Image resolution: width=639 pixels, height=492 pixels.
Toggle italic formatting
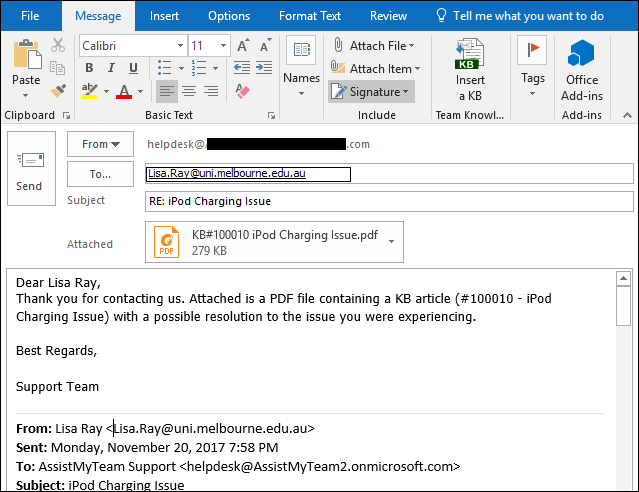pyautogui.click(x=111, y=68)
